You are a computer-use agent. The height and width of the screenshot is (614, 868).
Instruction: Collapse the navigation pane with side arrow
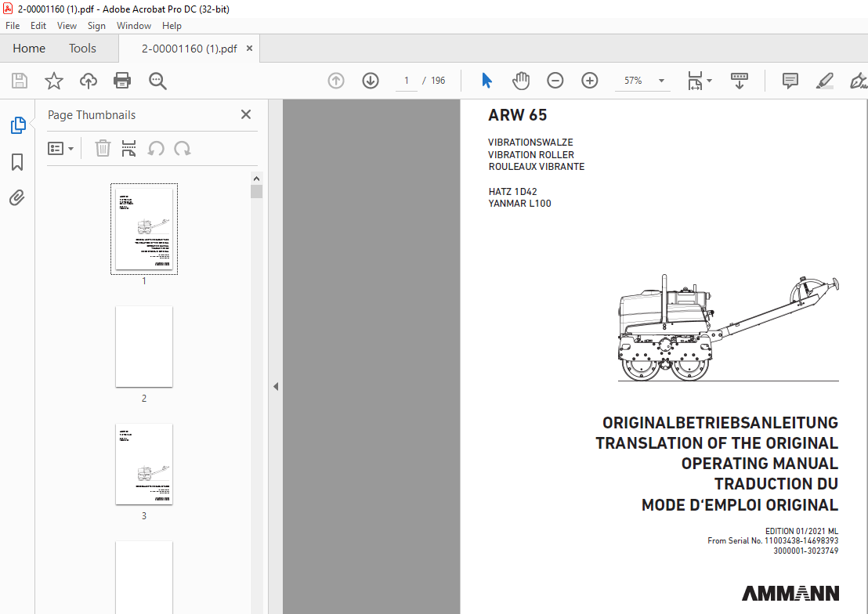[276, 386]
